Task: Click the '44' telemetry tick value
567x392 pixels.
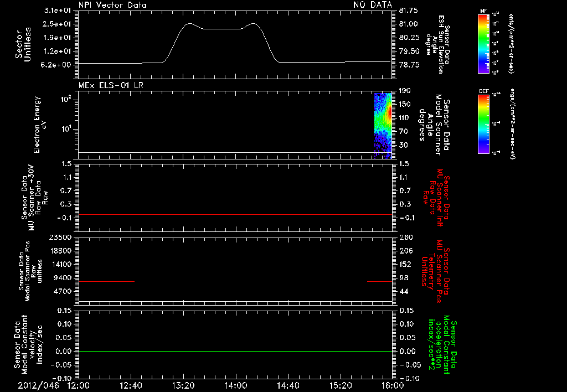Action: click(x=404, y=291)
